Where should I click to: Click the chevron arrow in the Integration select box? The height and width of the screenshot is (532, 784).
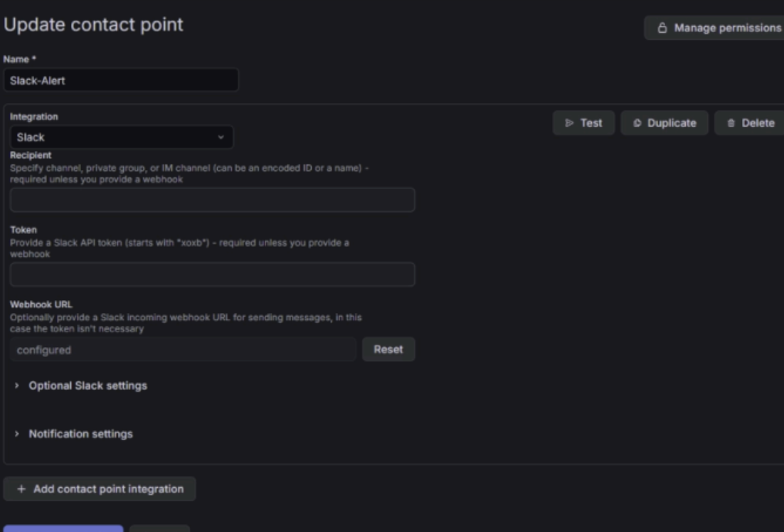click(x=221, y=137)
